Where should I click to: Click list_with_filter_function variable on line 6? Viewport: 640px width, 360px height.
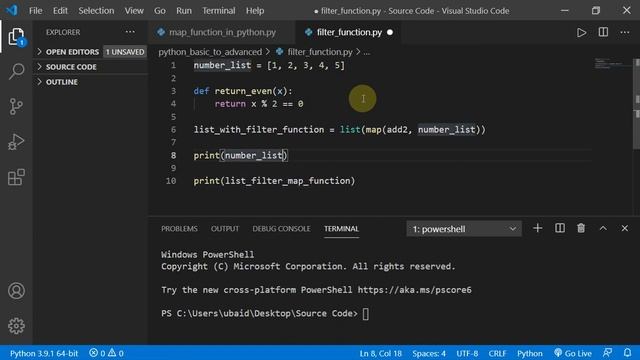point(259,130)
